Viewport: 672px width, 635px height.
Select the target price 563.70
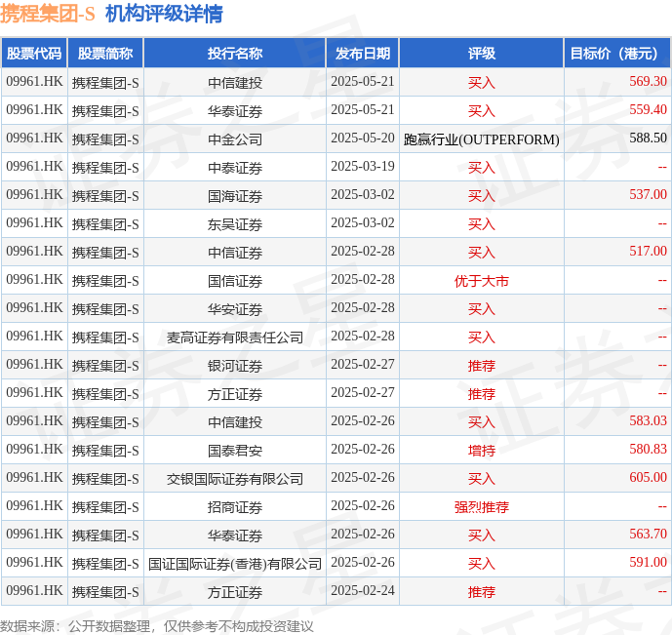pos(648,534)
